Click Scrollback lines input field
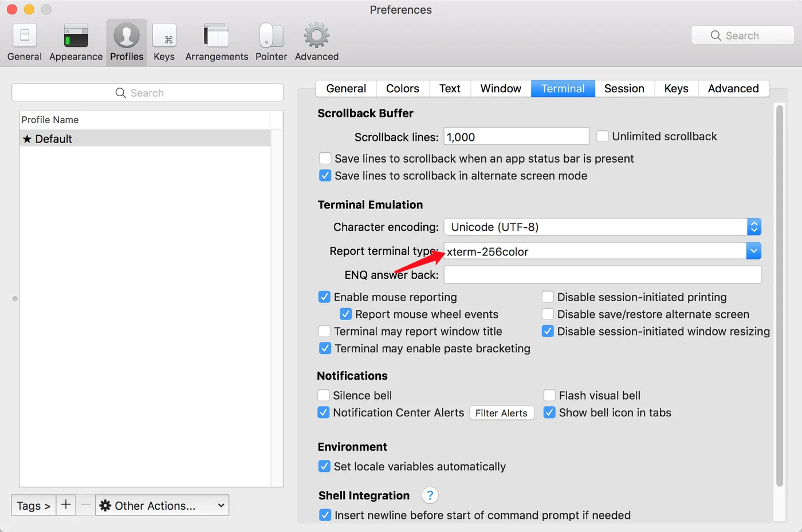The width and height of the screenshot is (802, 532). pos(516,136)
